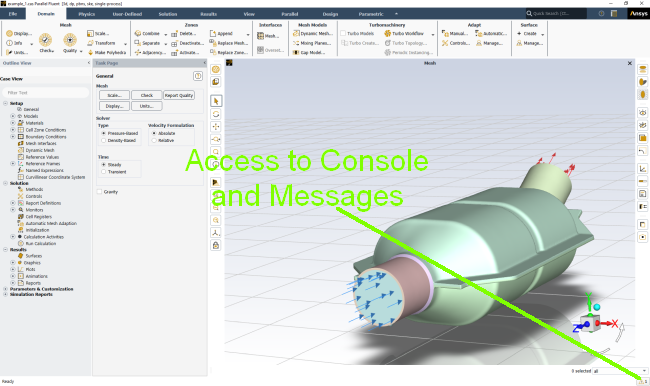Screen dimensions: 650x386
Task: Open the File menu tab
Action: (13, 14)
